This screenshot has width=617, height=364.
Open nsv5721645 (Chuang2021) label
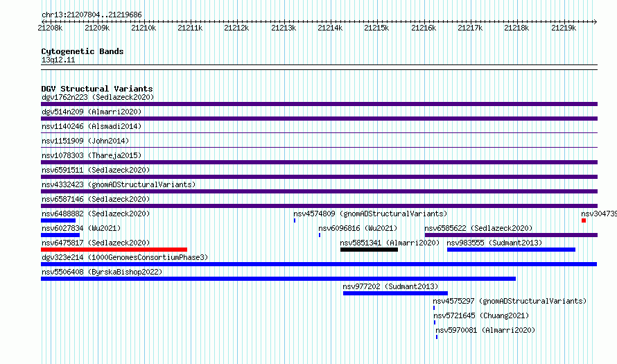pos(481,315)
